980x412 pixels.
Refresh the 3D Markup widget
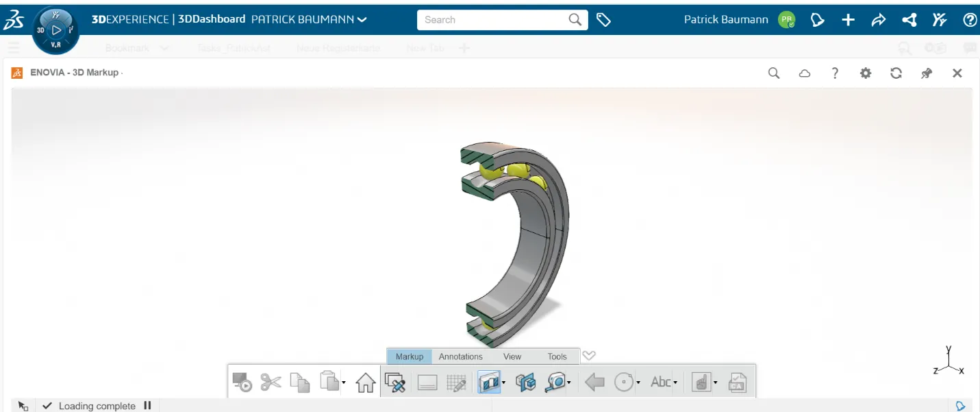896,73
